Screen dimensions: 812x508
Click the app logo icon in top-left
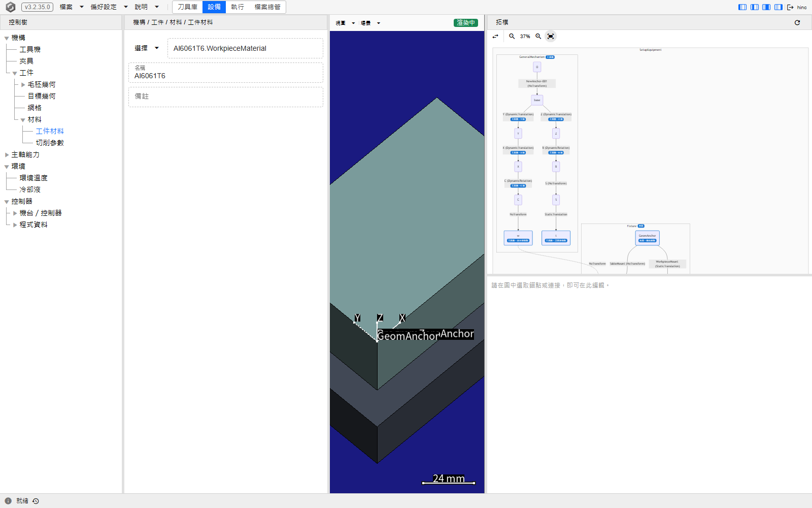click(10, 7)
